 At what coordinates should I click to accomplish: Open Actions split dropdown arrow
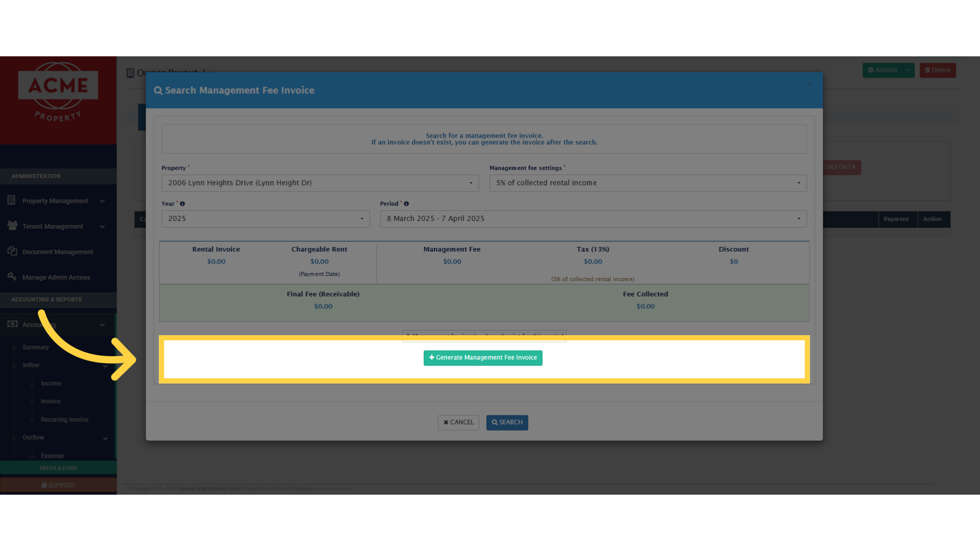(x=909, y=70)
